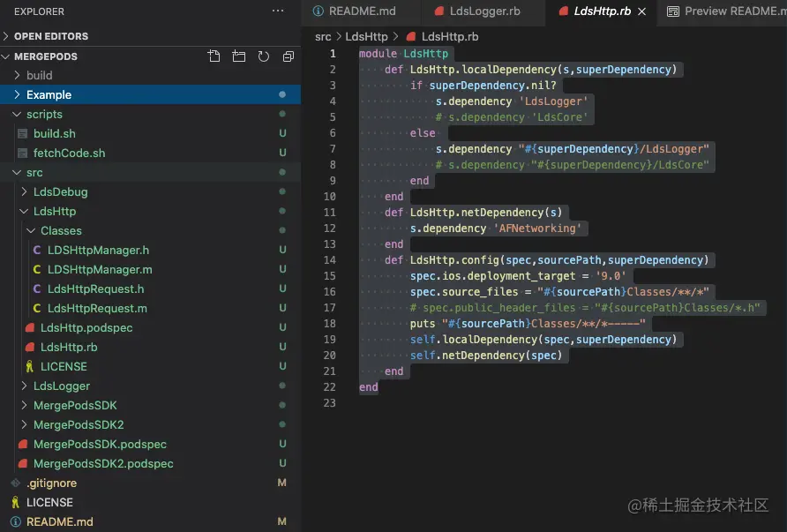Open fetchCode.sh in scripts
Screen dimensions: 787x532
pos(70,154)
